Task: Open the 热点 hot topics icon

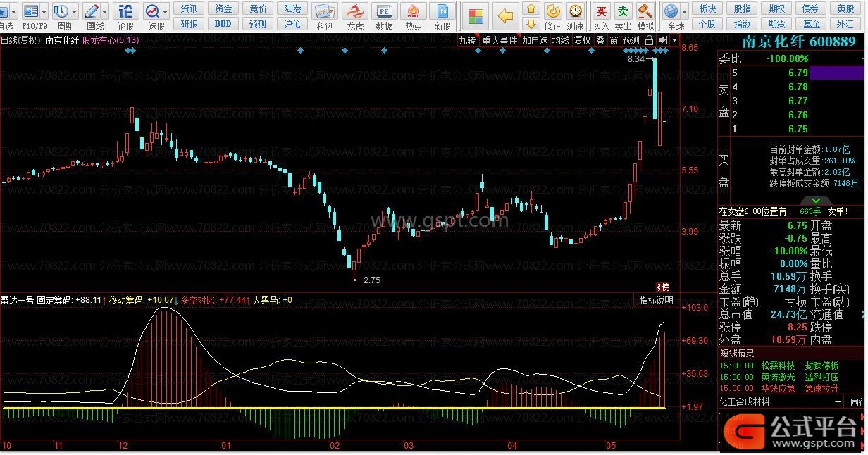Action: (414, 11)
